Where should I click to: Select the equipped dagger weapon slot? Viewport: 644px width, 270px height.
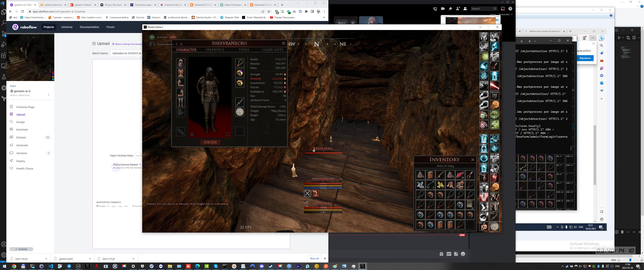[240, 102]
